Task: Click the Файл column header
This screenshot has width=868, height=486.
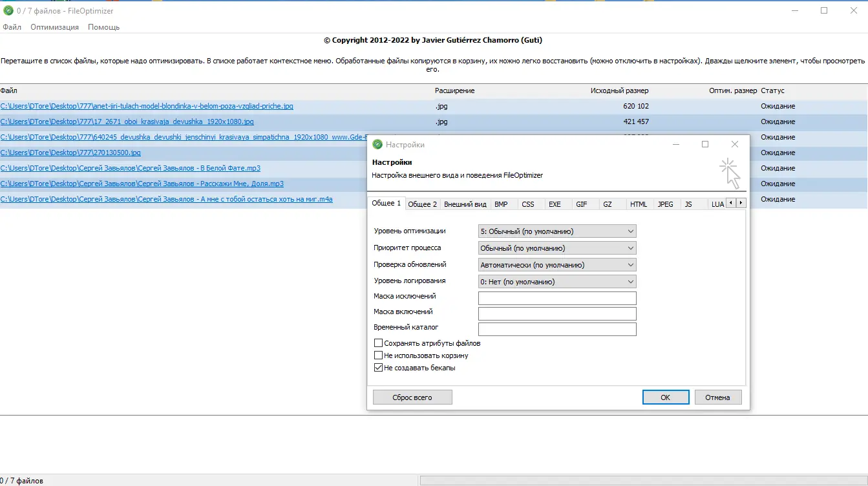Action: pos(9,90)
